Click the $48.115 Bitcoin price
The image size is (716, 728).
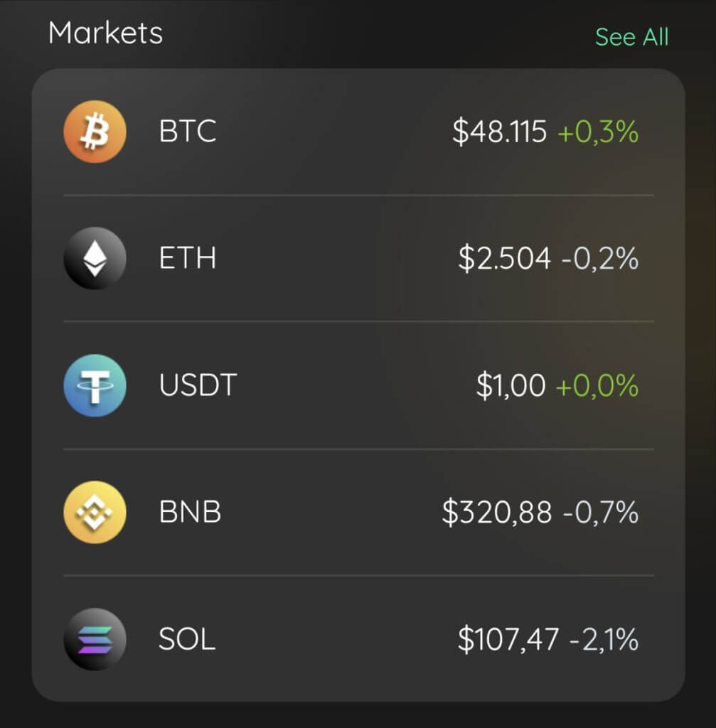[500, 132]
